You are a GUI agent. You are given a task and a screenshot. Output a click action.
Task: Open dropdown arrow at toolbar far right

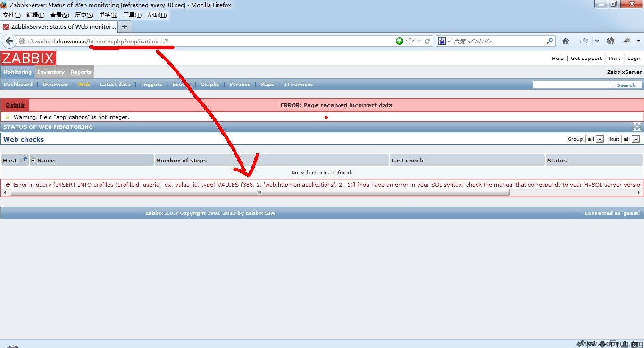(x=638, y=41)
